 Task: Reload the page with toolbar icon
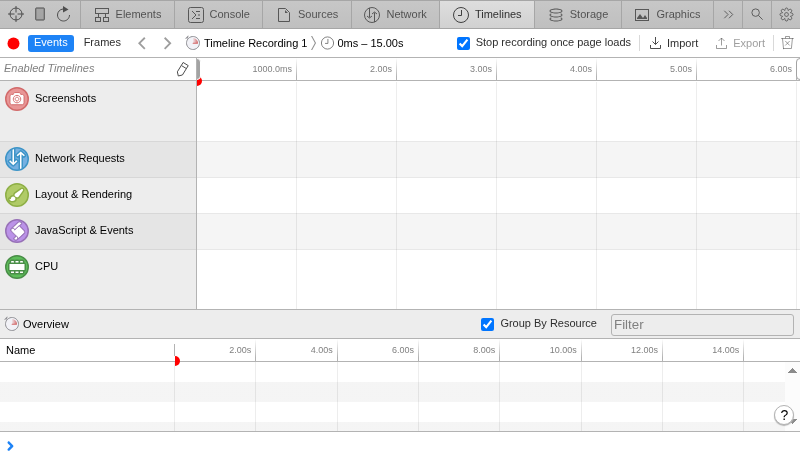pos(63,14)
